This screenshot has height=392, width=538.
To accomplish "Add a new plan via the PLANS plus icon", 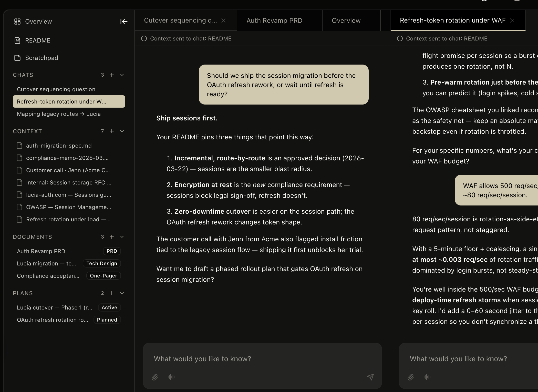I will pos(112,293).
